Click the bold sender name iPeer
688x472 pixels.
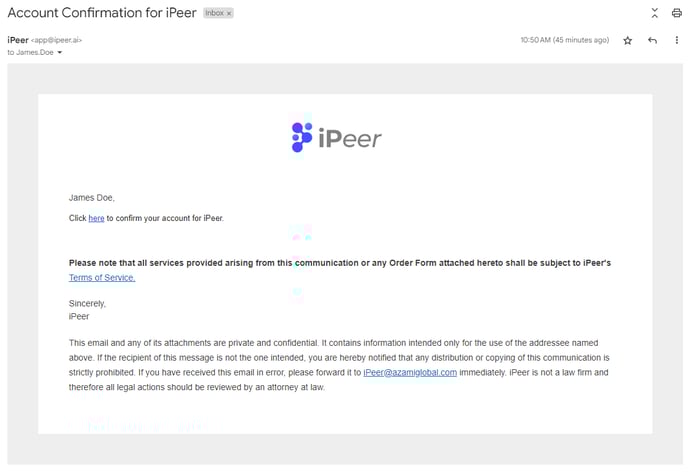pos(17,39)
